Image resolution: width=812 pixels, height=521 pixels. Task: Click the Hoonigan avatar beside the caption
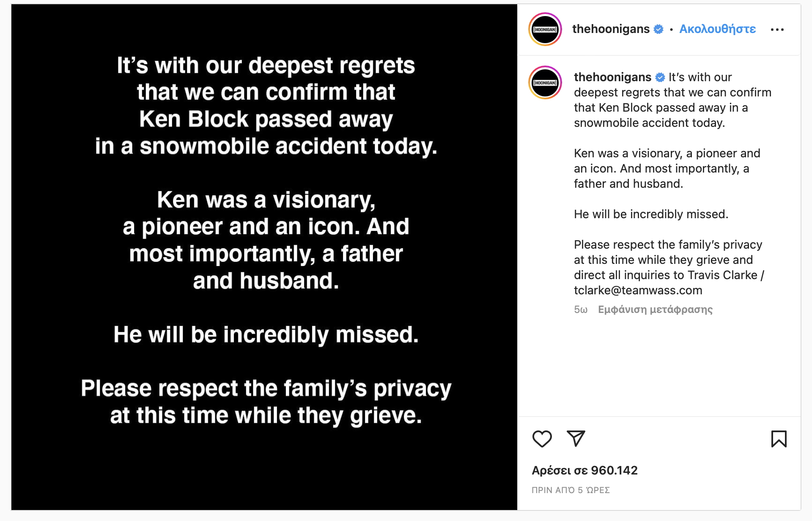pyautogui.click(x=545, y=83)
